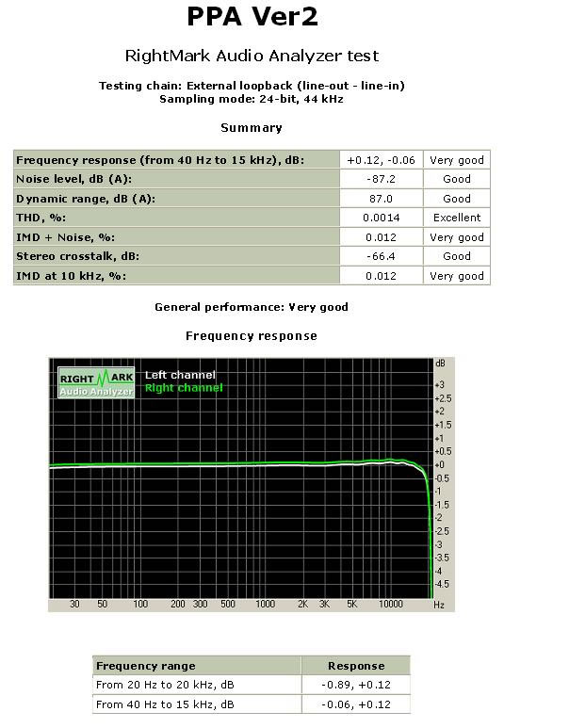Click the RightMark Audio Analyzer test heading
The image size is (569, 728).
(x=252, y=56)
